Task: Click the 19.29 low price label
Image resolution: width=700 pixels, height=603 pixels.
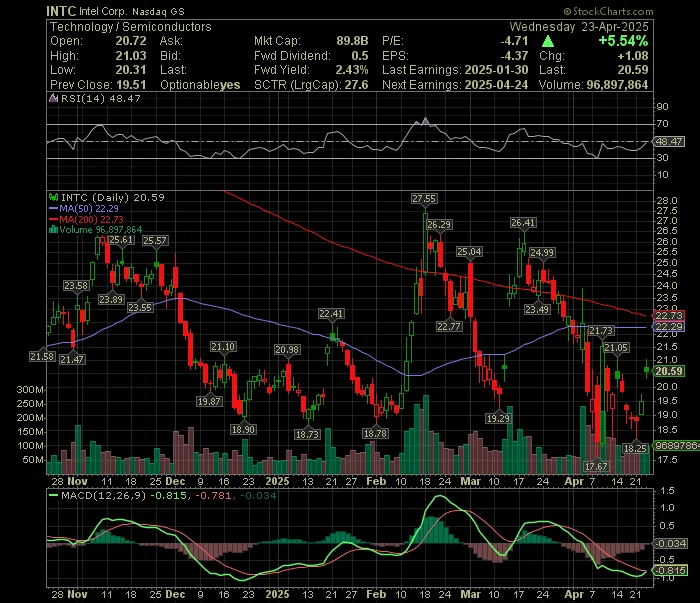Action: [498, 418]
